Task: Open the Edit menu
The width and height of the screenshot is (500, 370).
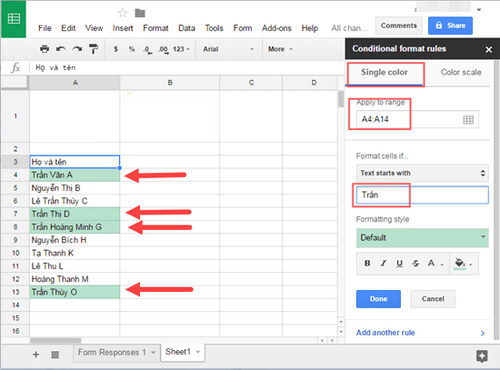Action: [68, 28]
